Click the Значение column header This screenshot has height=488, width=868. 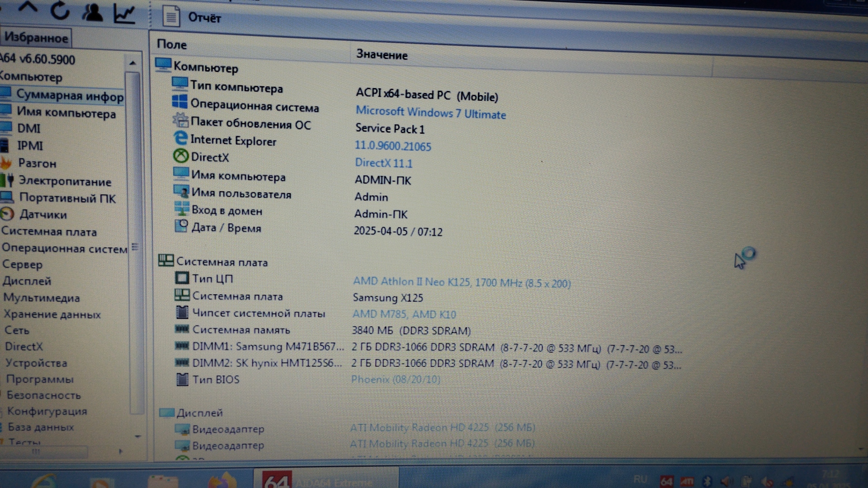[x=382, y=55]
